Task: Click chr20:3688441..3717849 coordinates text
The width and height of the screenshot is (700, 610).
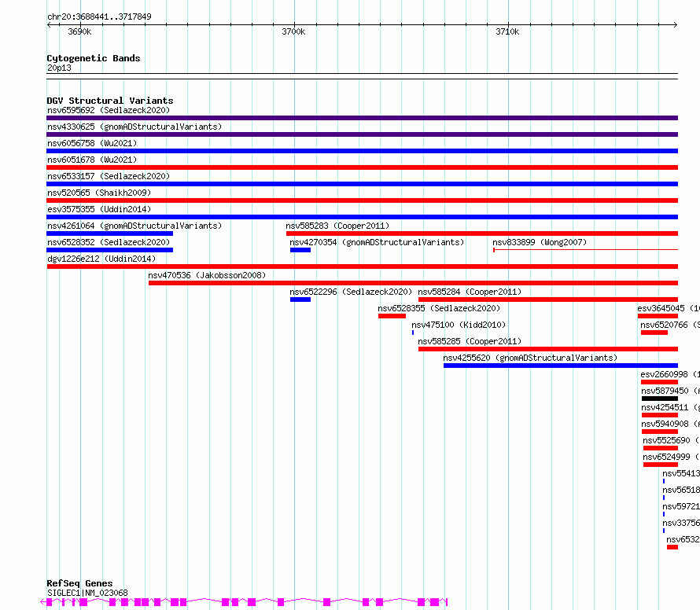Action: point(99,17)
